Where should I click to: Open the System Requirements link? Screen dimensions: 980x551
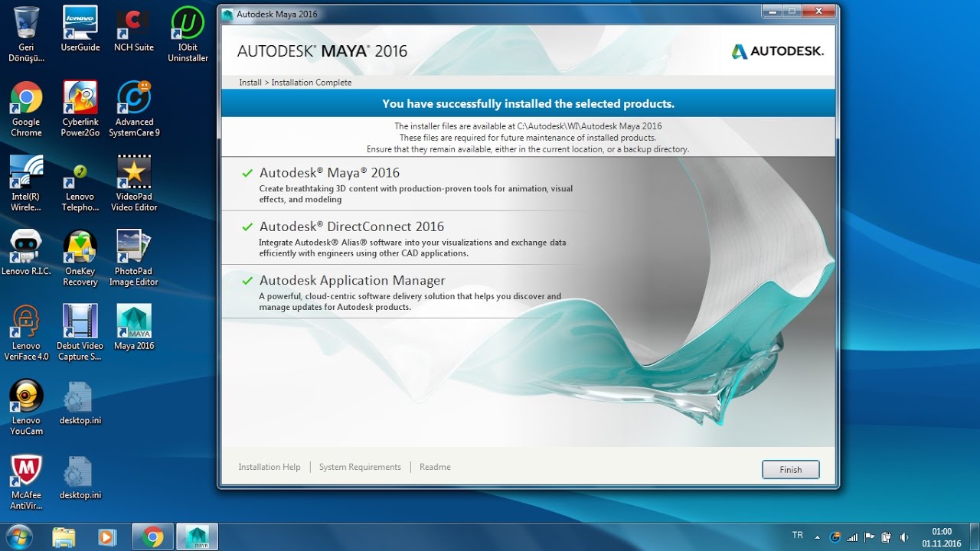(x=360, y=467)
